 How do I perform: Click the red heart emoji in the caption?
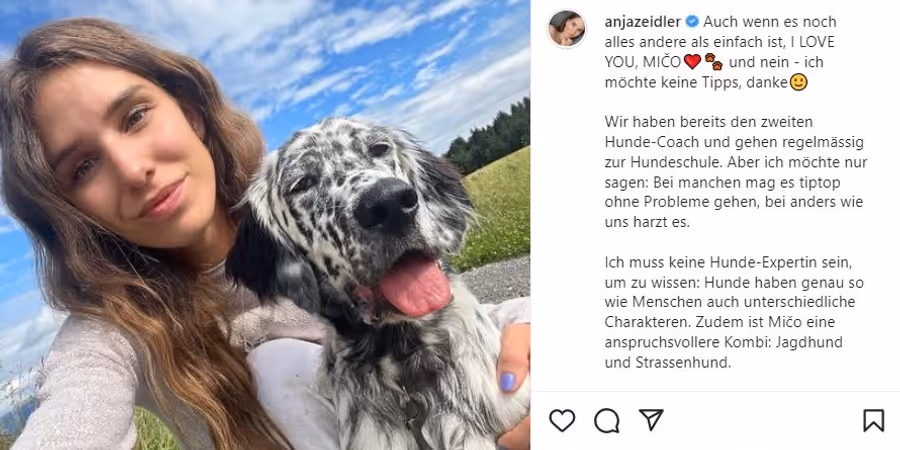click(692, 61)
